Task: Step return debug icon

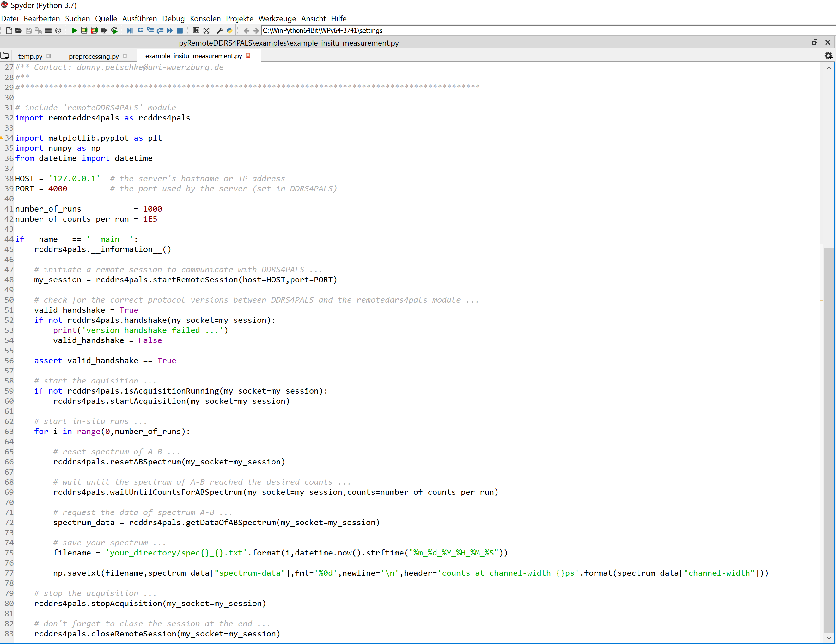Action: point(160,31)
